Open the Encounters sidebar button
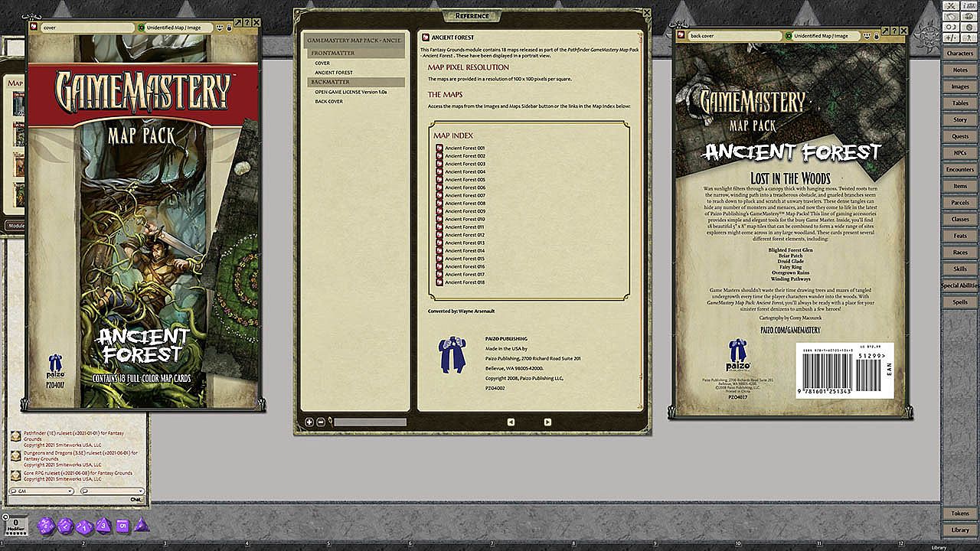Viewport: 980px width, 551px height. pos(960,170)
